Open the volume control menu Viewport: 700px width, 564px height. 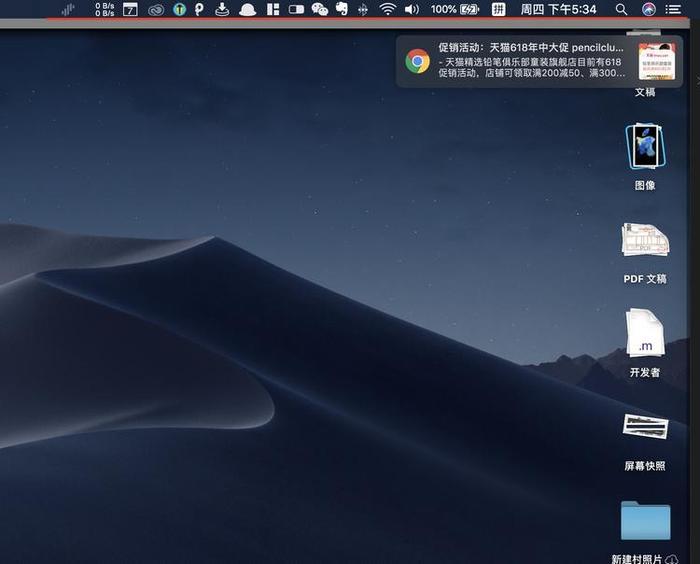[x=412, y=9]
